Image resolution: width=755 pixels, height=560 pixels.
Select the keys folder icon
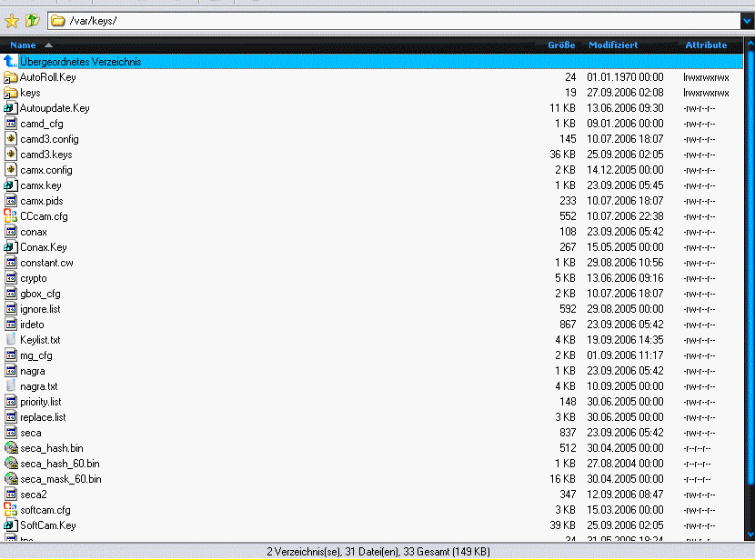coord(11,93)
